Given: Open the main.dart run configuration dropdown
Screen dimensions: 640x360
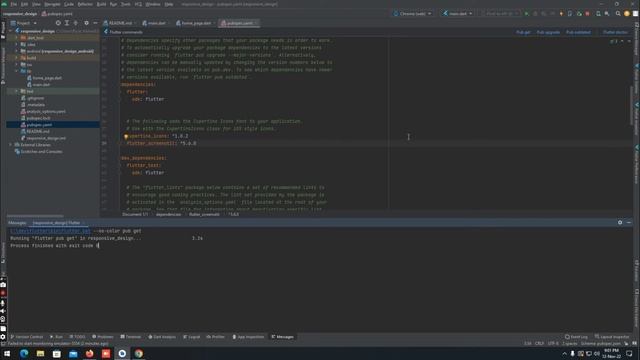Looking at the screenshot, I should (458, 13).
